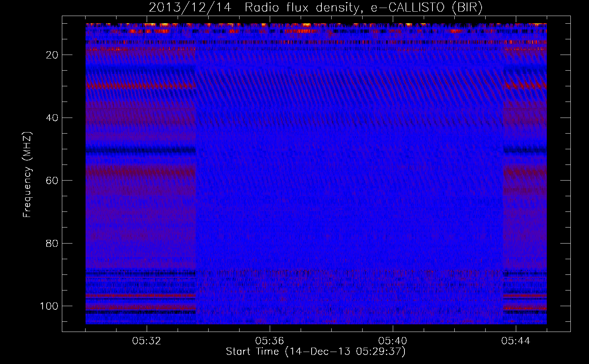Click the '60' frequency tick label
This screenshot has width=589, height=364.
pos(52,181)
